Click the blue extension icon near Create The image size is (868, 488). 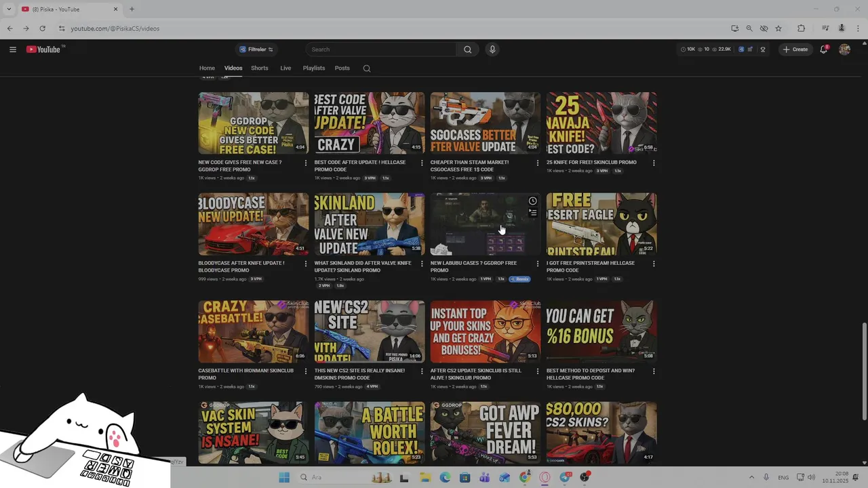point(741,49)
